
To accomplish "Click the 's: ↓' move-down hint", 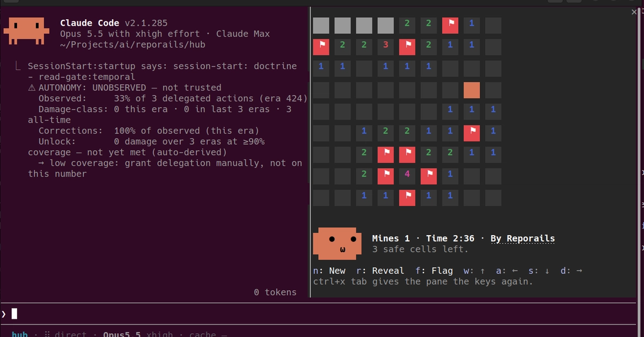I will [x=539, y=270].
